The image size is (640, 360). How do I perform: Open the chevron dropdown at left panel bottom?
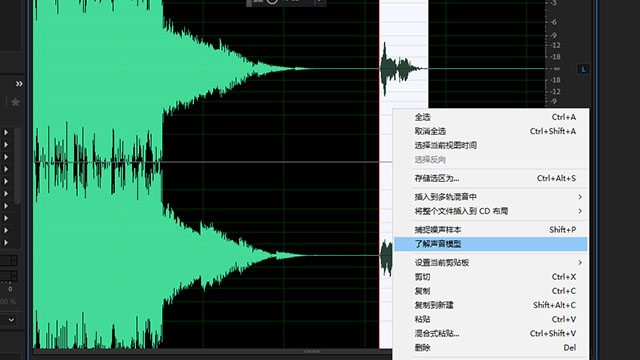11,320
